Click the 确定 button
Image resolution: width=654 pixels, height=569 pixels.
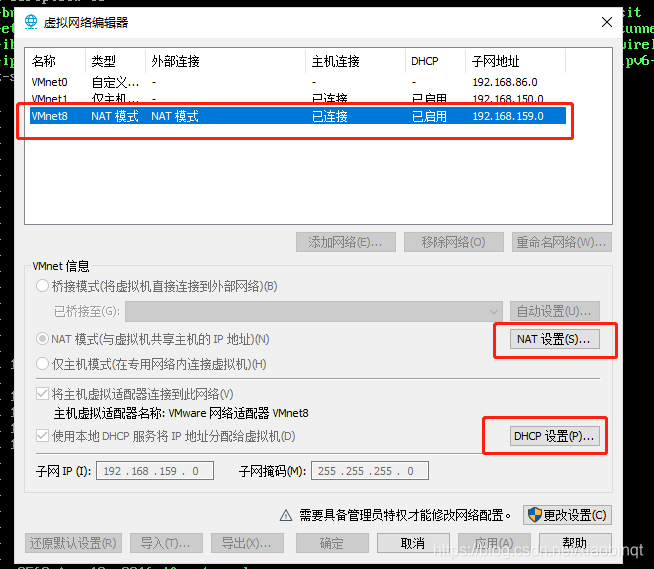(332, 543)
